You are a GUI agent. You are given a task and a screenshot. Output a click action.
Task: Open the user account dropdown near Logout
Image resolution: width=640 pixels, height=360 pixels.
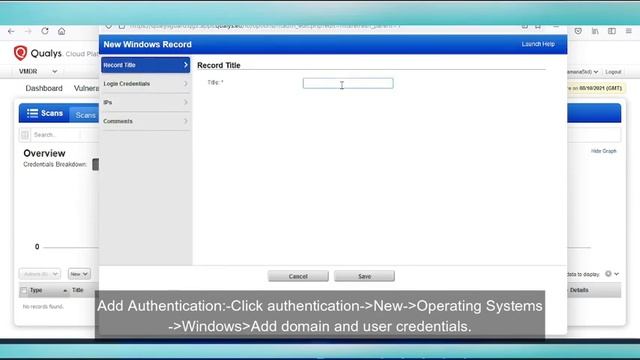(583, 72)
